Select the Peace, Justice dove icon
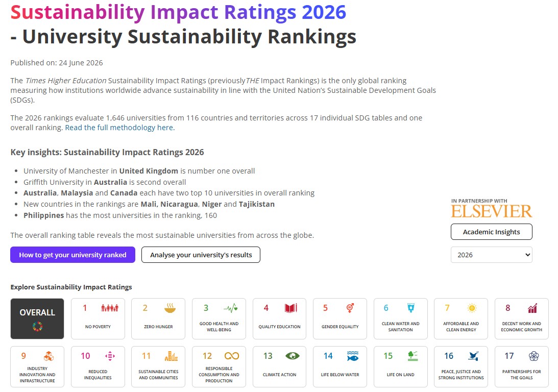Screen dimensions: 558x392 point(473,356)
